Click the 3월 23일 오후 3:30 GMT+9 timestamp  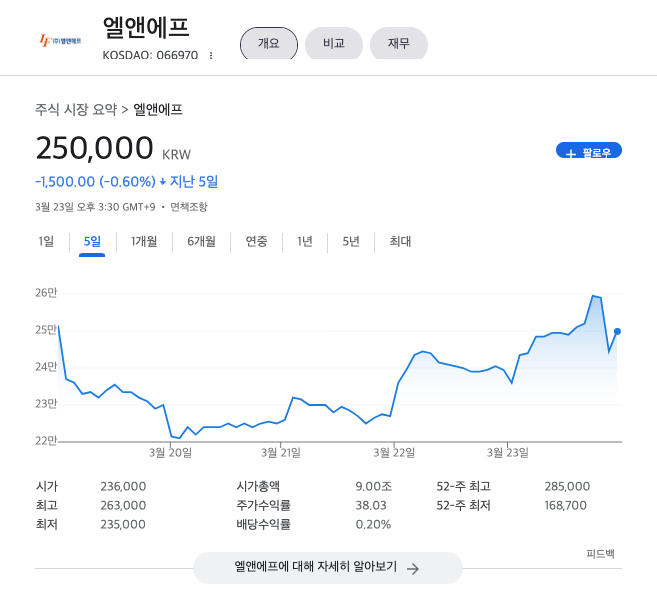96,207
